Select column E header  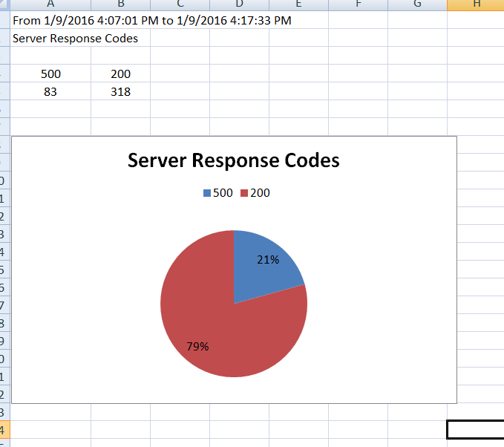pos(298,4)
